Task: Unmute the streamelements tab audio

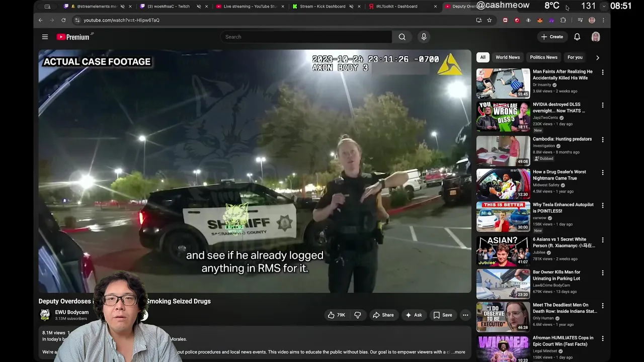Action: pos(123,7)
